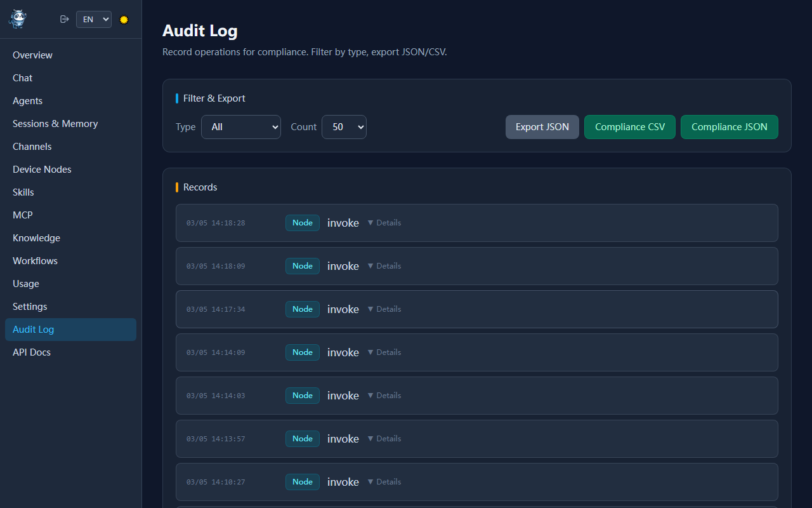Click the invoke text in the 14:14:03 record

tap(343, 396)
